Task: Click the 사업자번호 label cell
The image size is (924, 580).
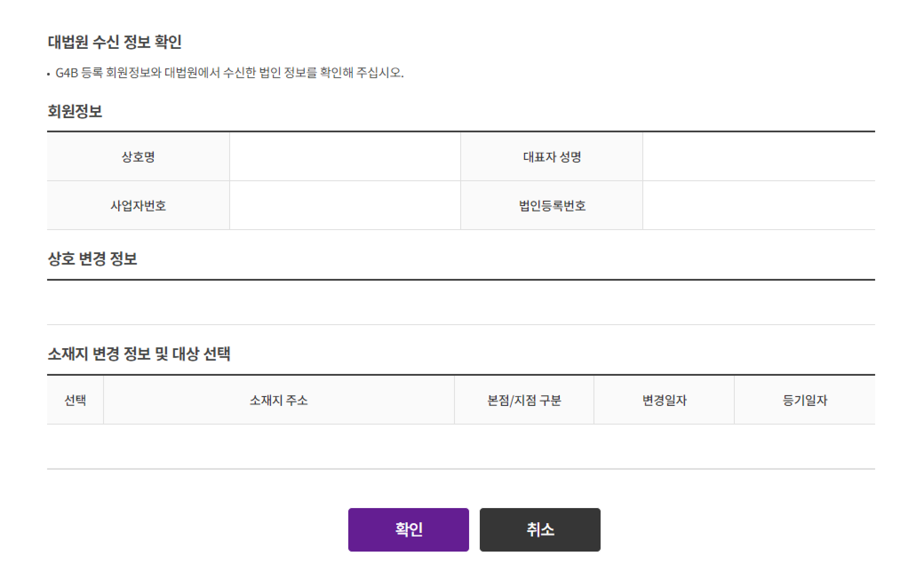Action: 138,205
